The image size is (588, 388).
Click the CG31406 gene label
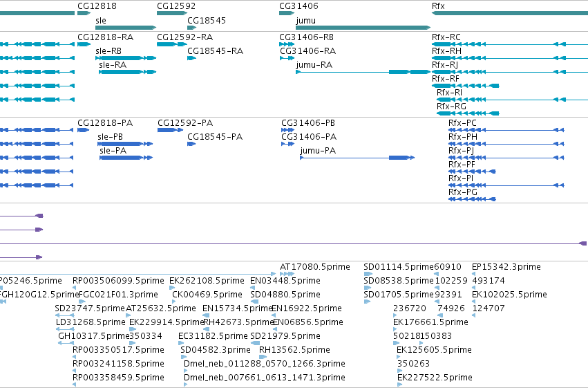point(298,6)
